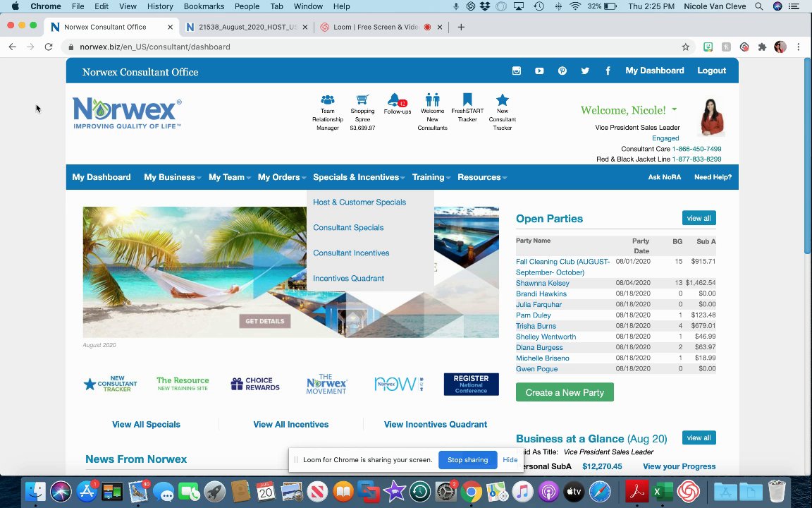Open Finder from the Dock
The image size is (812, 508).
coord(36,491)
